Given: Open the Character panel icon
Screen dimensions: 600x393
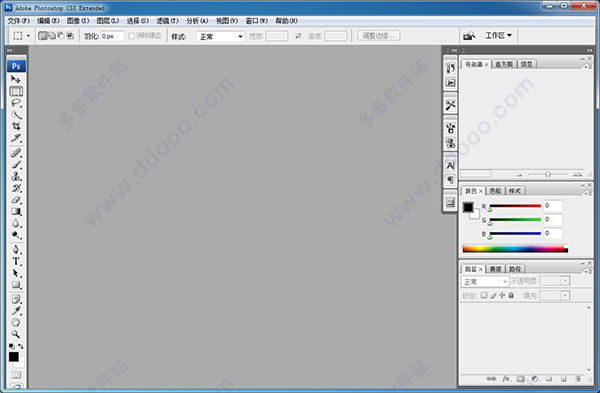Looking at the screenshot, I should click(x=450, y=165).
